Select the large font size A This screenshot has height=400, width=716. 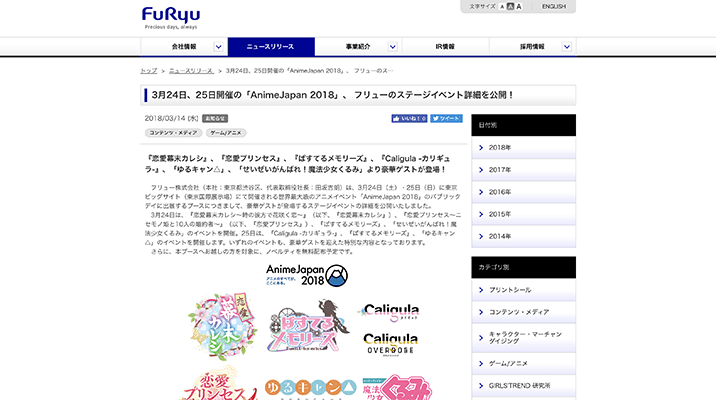pos(519,6)
